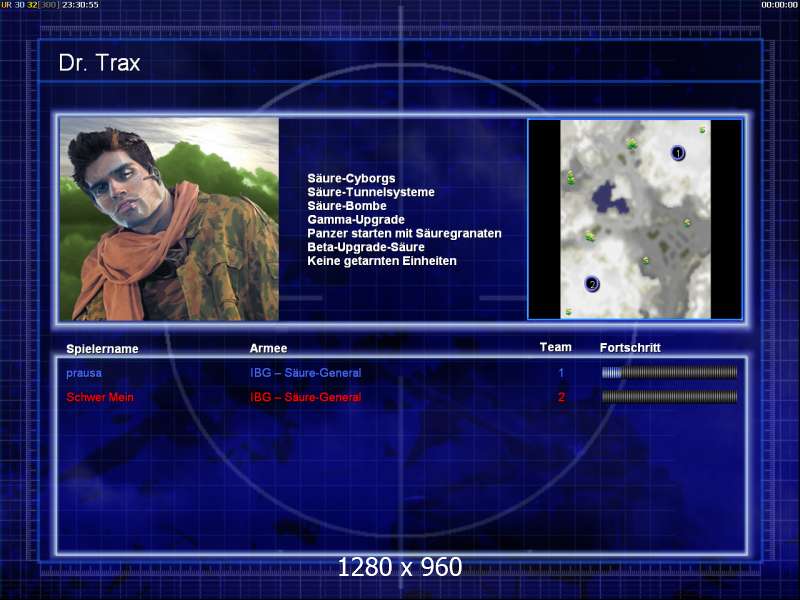Click the Säure-Tunnelsysteme feature line
Image resolution: width=800 pixels, height=600 pixels.
[x=371, y=192]
